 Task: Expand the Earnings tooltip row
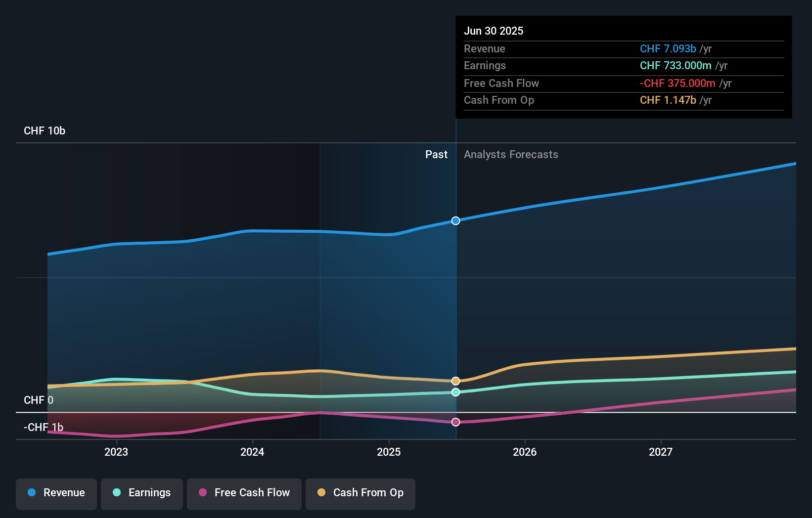(485, 65)
